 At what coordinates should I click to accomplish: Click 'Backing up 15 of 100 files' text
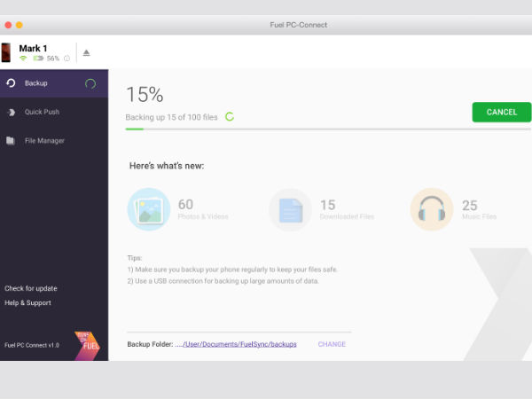tap(171, 117)
